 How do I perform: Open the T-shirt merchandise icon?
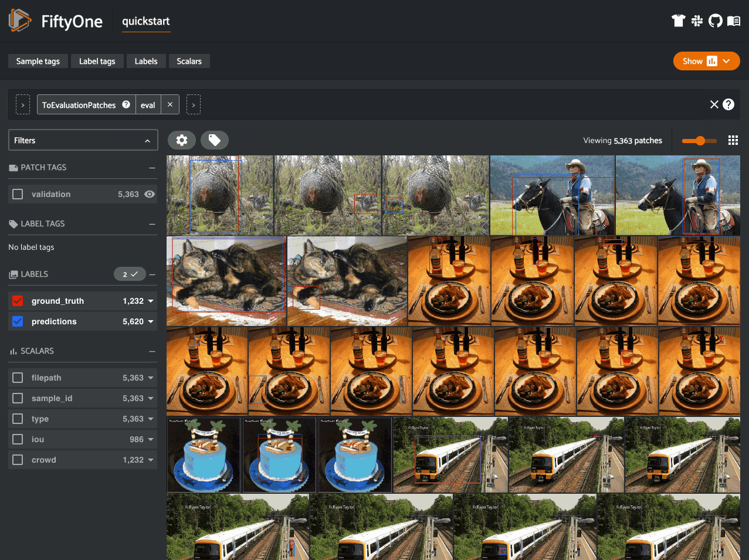pyautogui.click(x=679, y=21)
